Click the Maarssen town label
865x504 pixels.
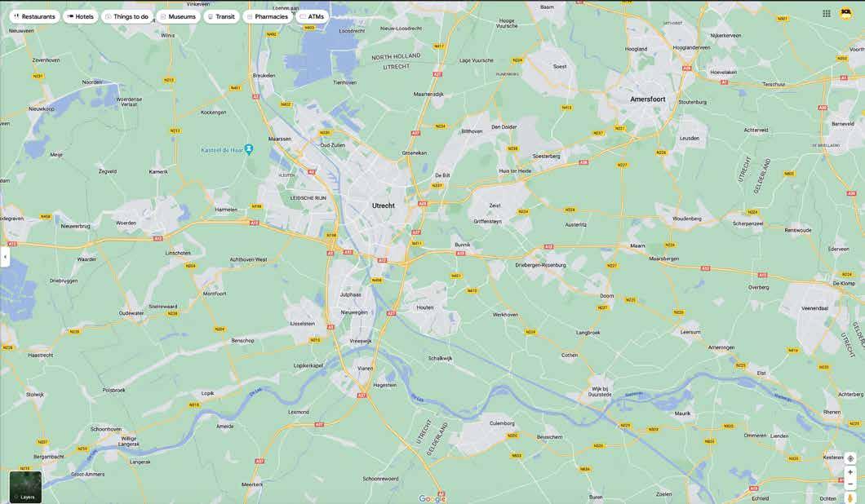279,139
